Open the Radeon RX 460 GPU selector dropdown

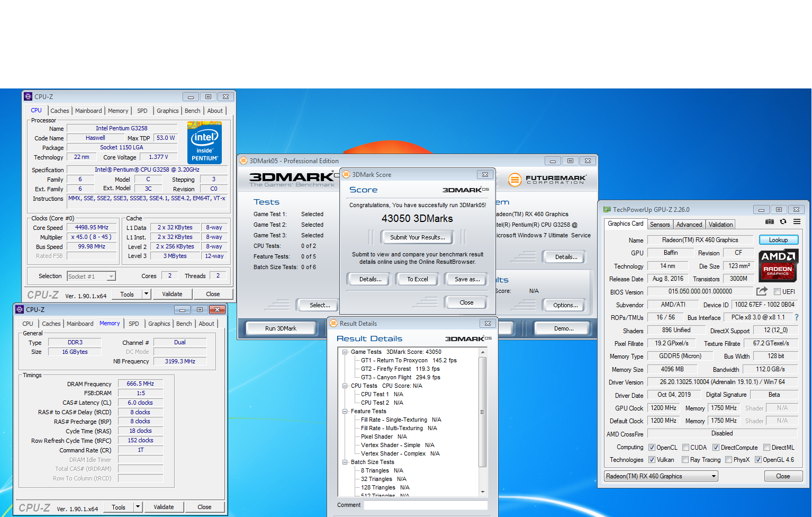coord(661,476)
